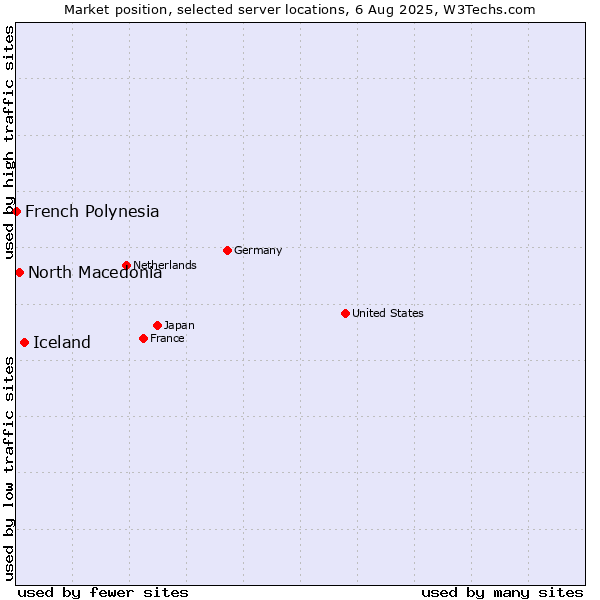This screenshot has height=600, width=600.
Task: Click the "used by high traffic sites" axis label
Action: click(x=9, y=142)
